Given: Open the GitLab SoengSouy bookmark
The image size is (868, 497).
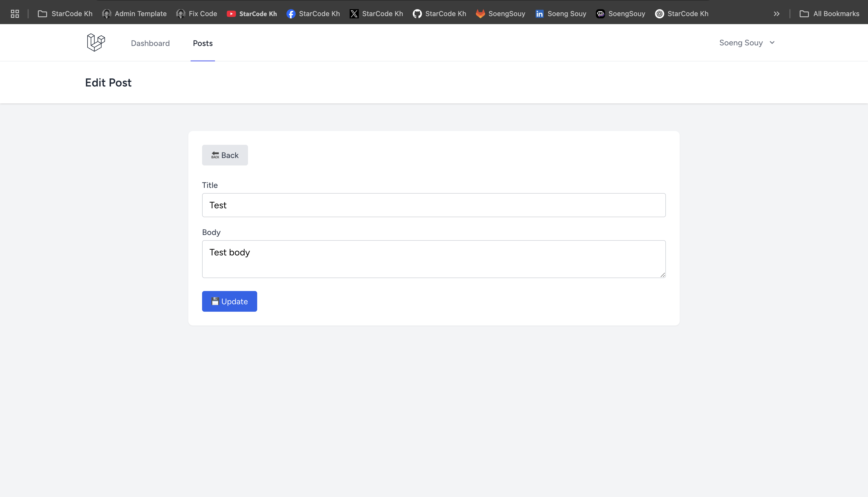Looking at the screenshot, I should [500, 14].
